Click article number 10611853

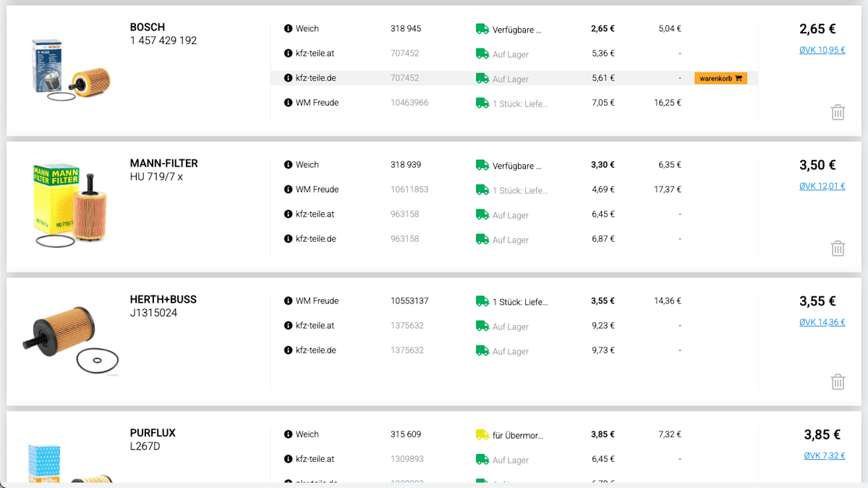click(x=409, y=190)
